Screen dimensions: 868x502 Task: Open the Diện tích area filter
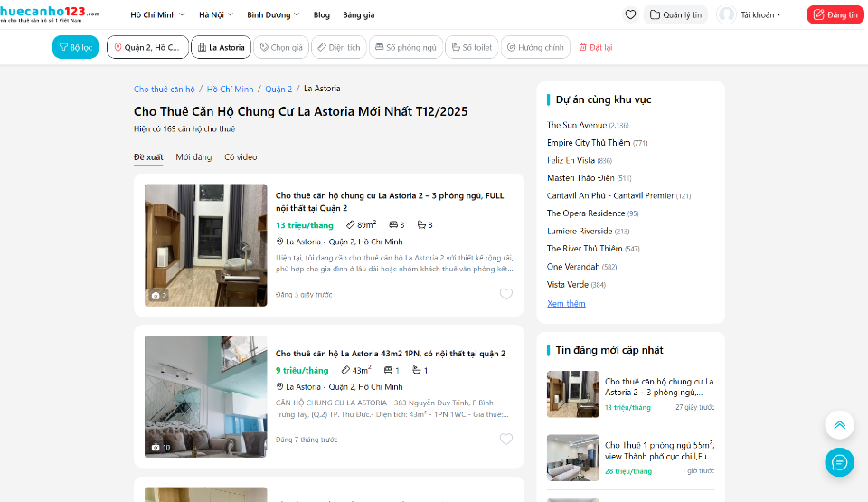coord(339,47)
